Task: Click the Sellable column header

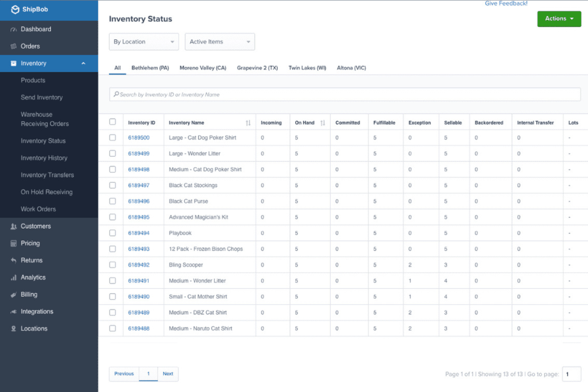Action: click(453, 123)
